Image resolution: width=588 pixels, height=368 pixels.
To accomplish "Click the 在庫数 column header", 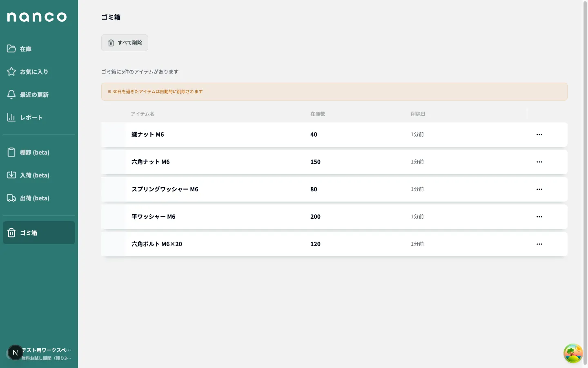I will [318, 114].
